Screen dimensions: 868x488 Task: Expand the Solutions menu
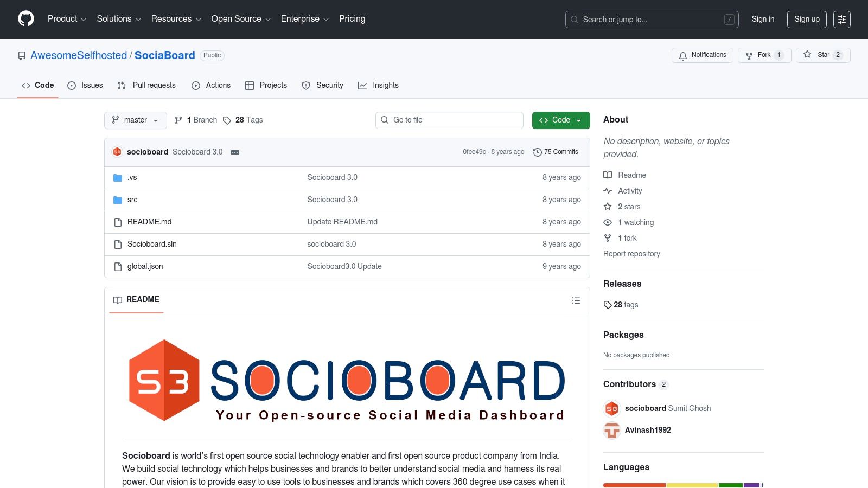[119, 19]
